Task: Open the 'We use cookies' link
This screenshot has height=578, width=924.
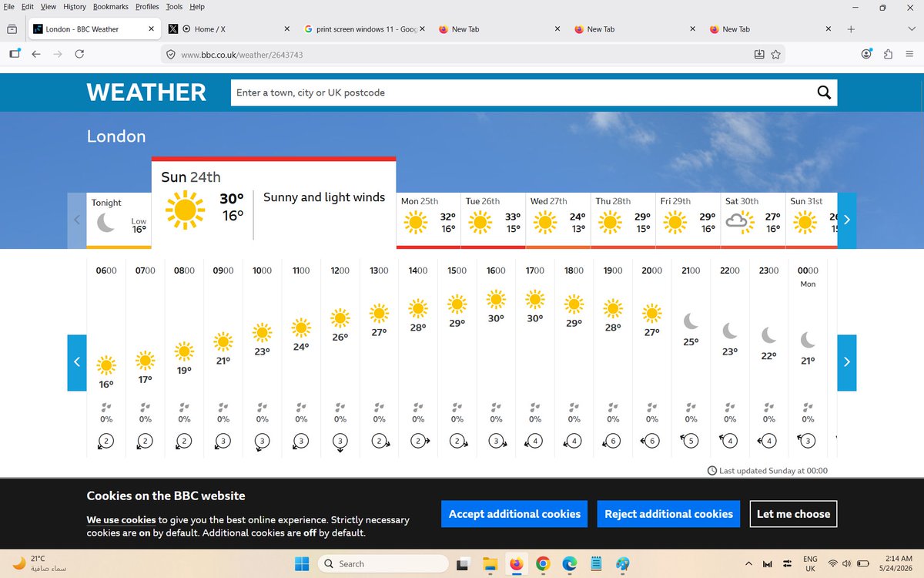Action: point(121,520)
